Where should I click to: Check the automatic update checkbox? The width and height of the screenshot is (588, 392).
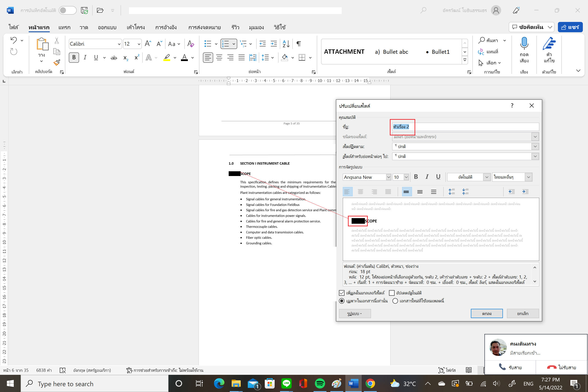[x=392, y=293]
